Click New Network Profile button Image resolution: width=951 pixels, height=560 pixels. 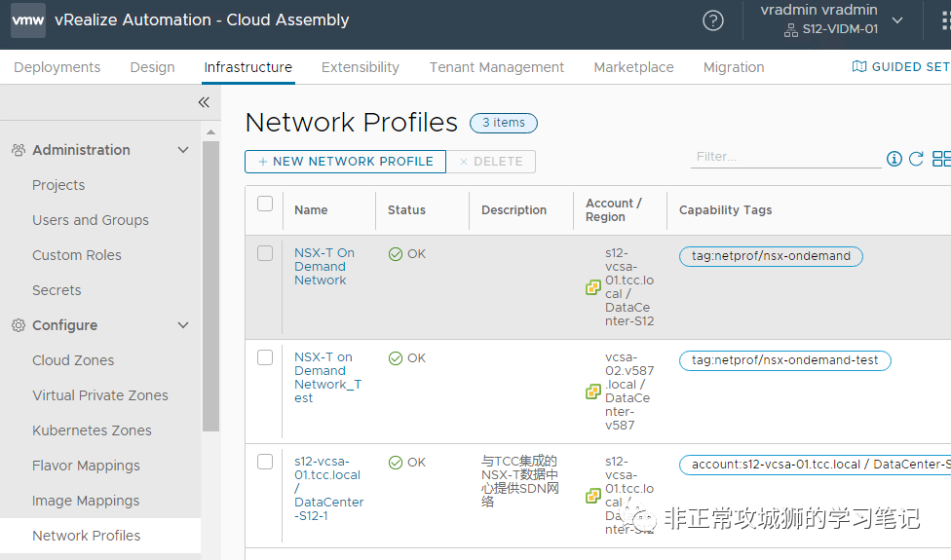tap(345, 162)
